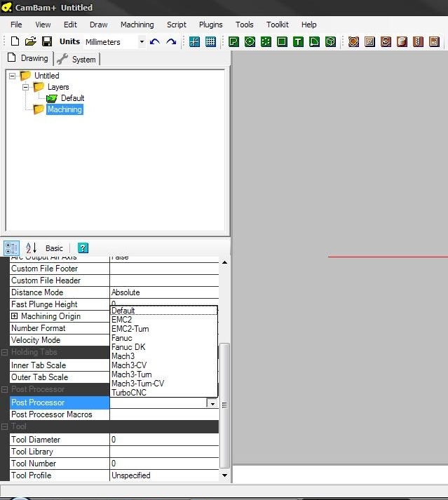Choose Mach3 post processor

coord(164,356)
